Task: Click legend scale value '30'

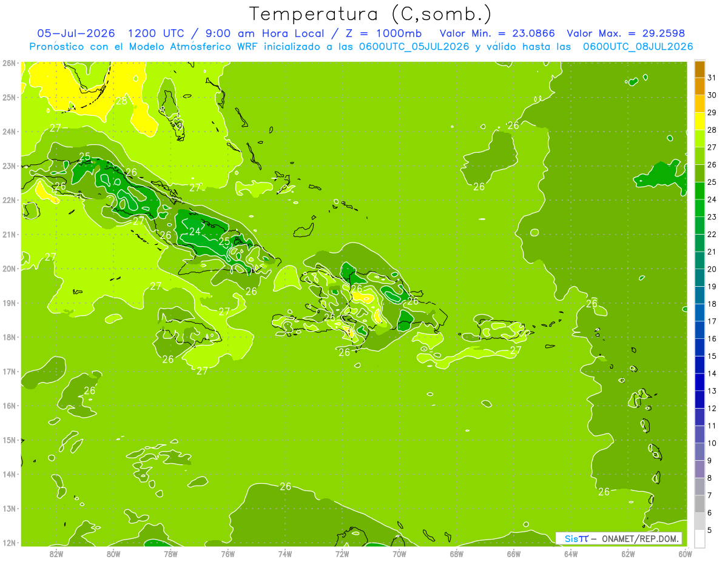Action: (712, 95)
